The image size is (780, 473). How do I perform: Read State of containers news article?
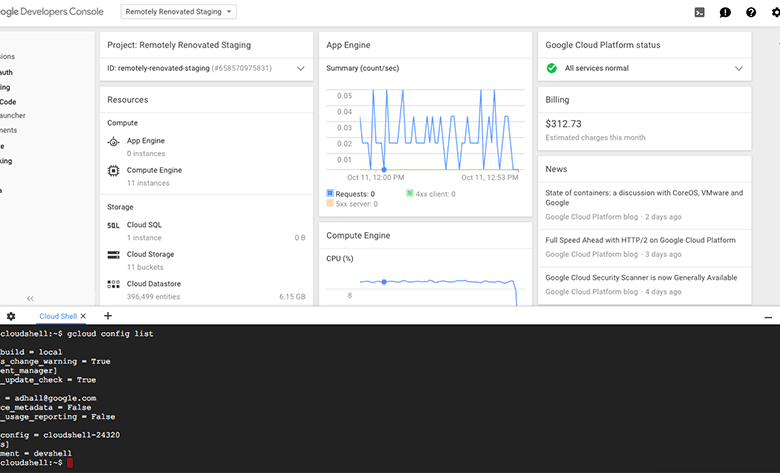pos(644,197)
